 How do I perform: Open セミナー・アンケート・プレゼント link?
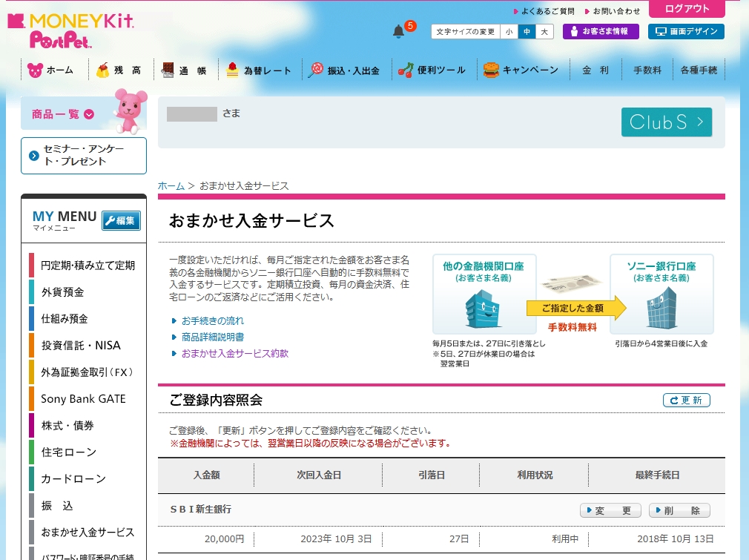84,156
